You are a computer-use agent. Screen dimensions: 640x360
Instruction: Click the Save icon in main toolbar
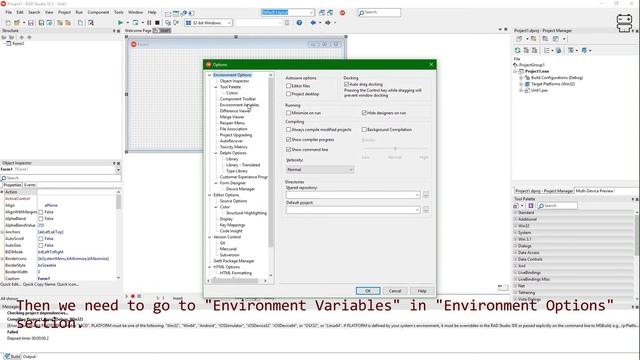[31, 23]
